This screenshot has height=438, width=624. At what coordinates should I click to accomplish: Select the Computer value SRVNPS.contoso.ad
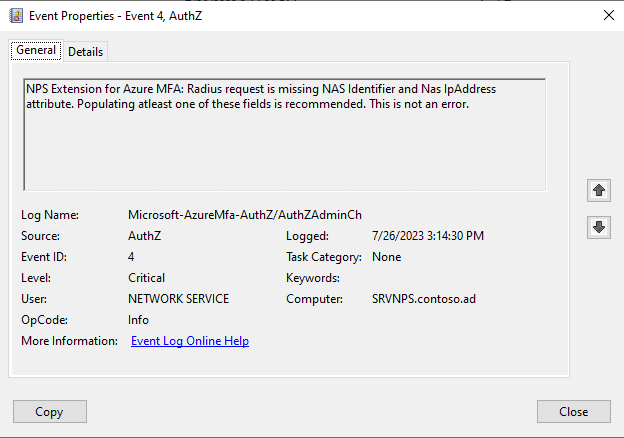(421, 299)
